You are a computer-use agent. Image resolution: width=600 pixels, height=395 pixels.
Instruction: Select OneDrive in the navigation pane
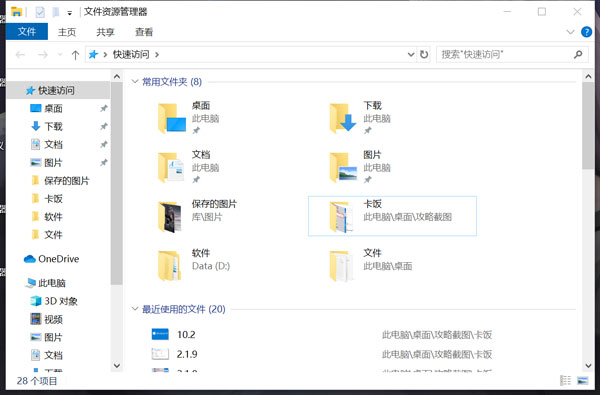58,259
